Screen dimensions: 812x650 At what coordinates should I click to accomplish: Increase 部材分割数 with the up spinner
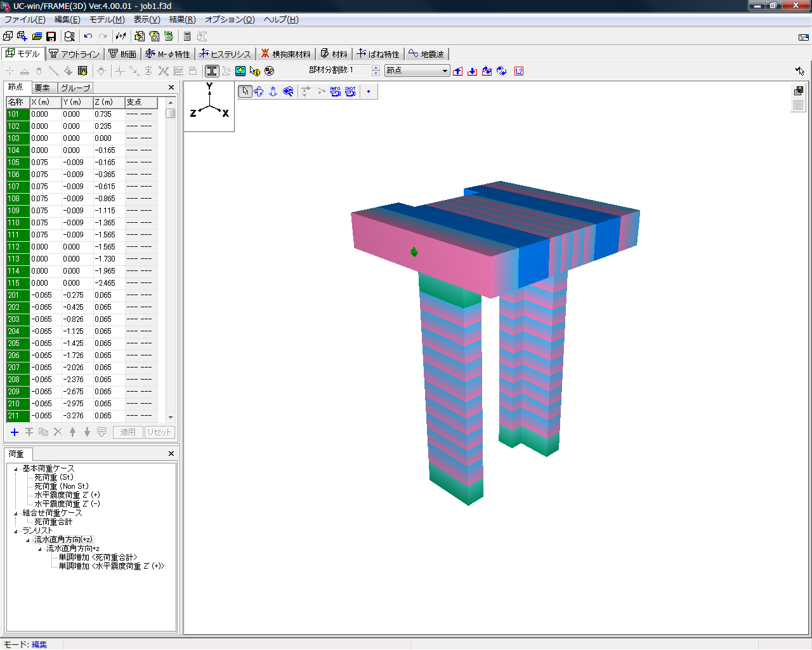376,68
